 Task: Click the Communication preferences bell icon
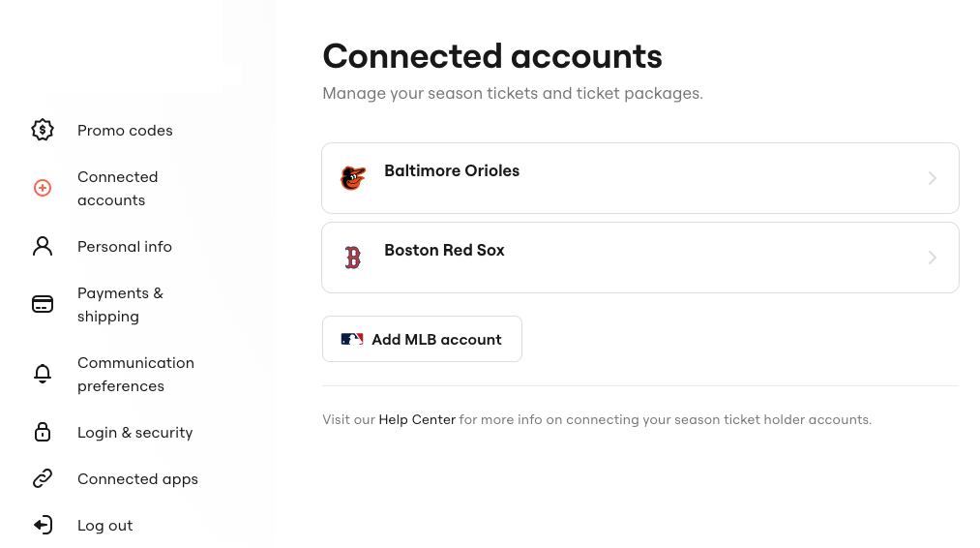point(43,374)
